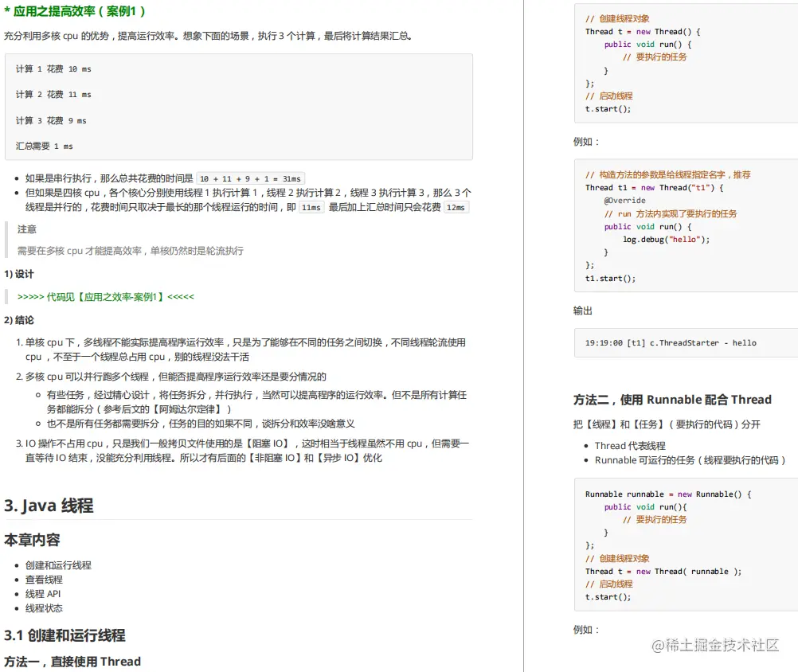
Task: Click the line '计算 2 花费 11 ms'
Action: pyautogui.click(x=53, y=95)
